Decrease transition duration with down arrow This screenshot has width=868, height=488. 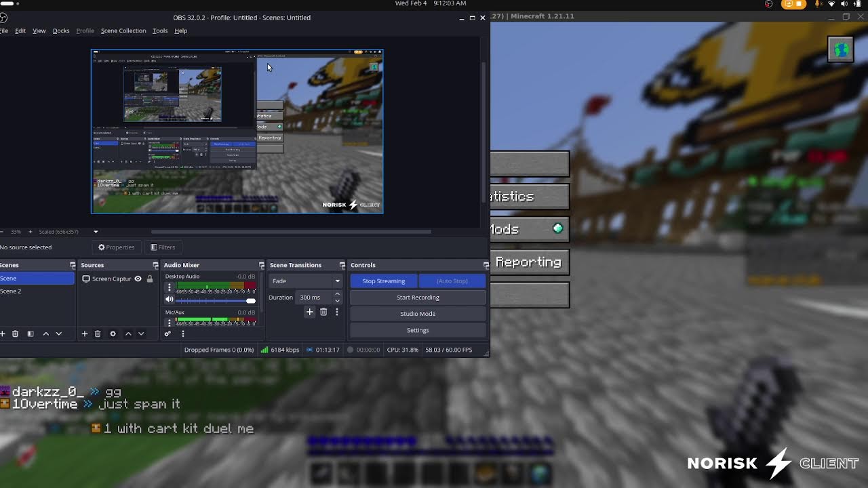337,300
